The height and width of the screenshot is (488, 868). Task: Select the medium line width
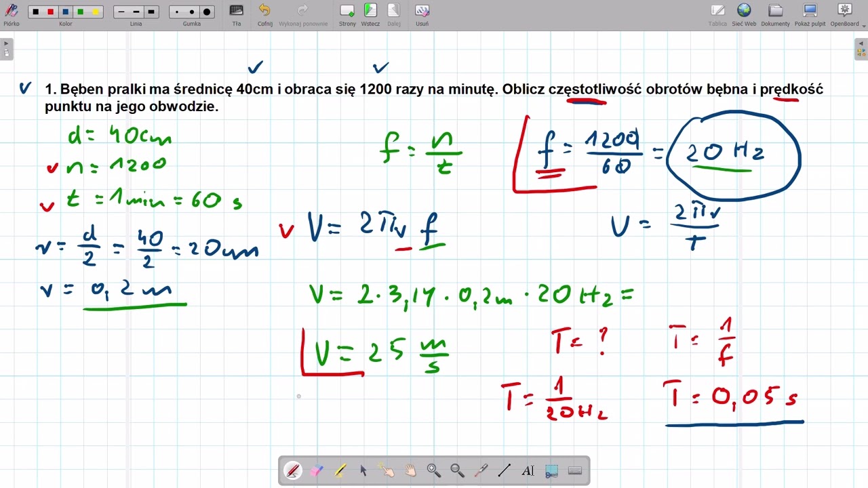coord(136,12)
